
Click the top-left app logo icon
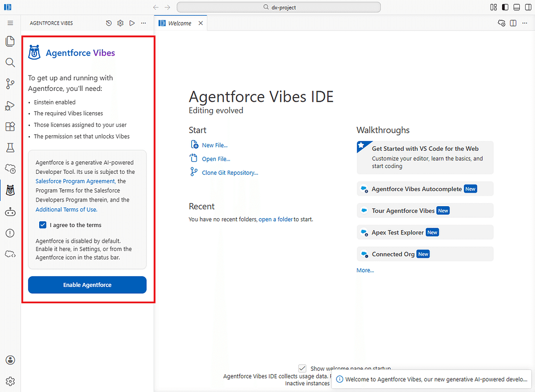point(7,7)
